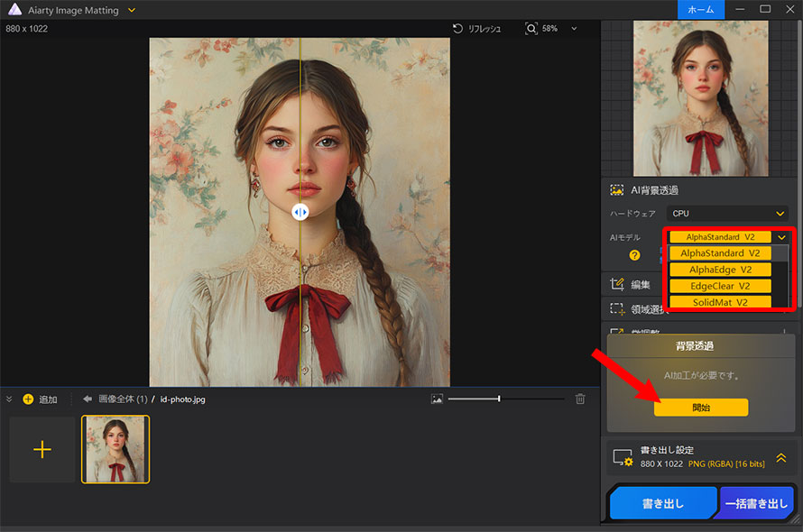Screen dimensions: 803x532
Task: Click the blue 書き出し export button
Action: tap(662, 505)
